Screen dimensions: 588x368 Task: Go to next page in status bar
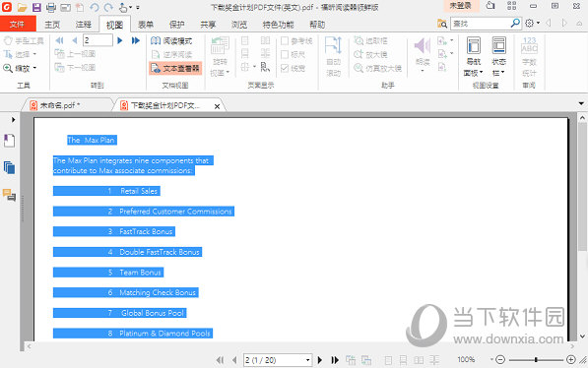tap(320, 360)
